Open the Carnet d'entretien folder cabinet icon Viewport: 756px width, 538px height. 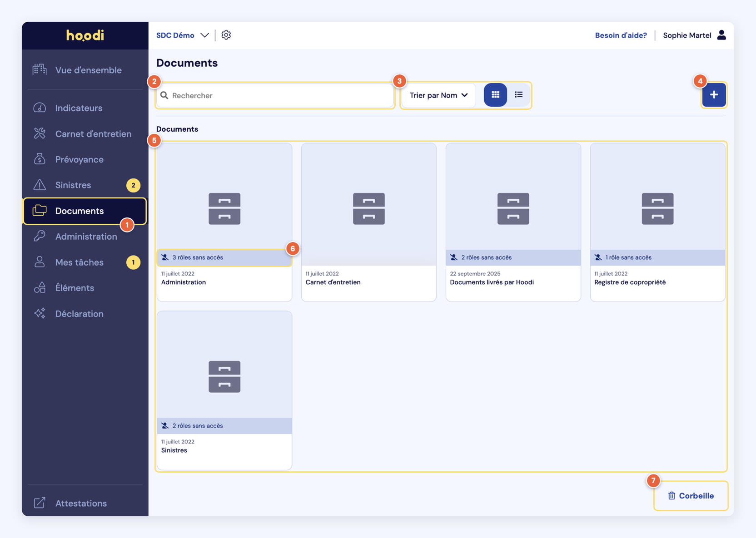point(369,209)
